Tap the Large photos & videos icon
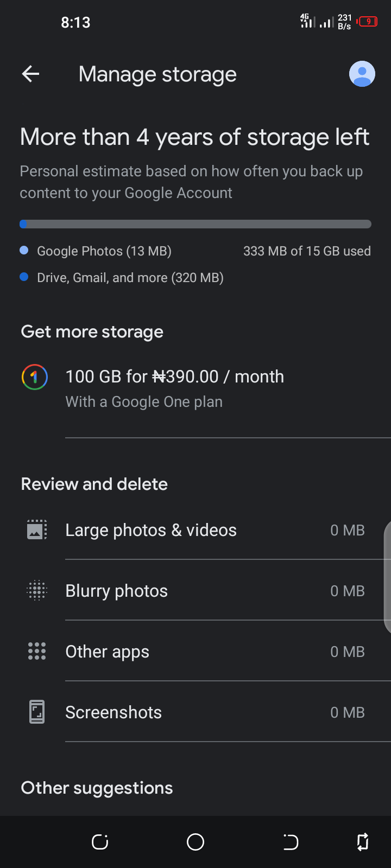The width and height of the screenshot is (391, 868). (37, 529)
